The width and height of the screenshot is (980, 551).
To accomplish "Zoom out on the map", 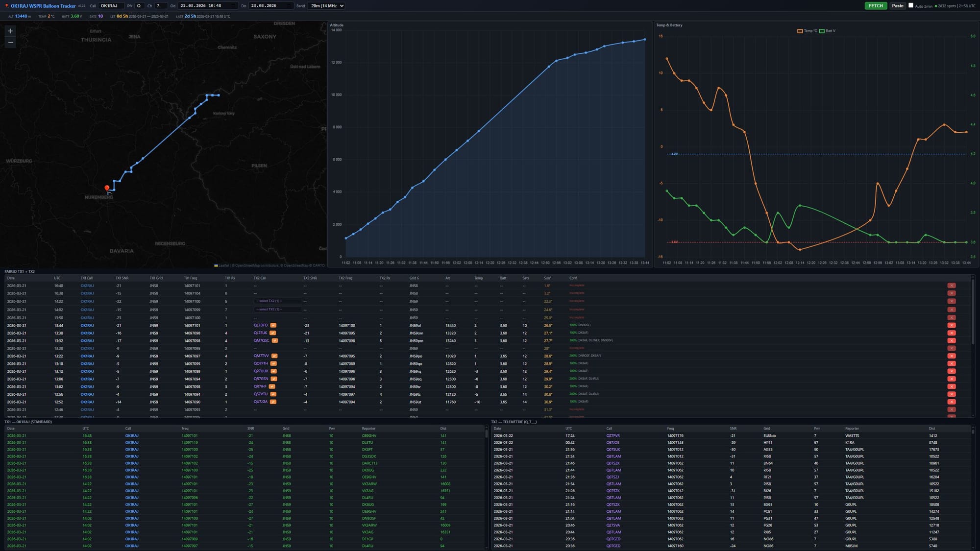I will tap(10, 43).
